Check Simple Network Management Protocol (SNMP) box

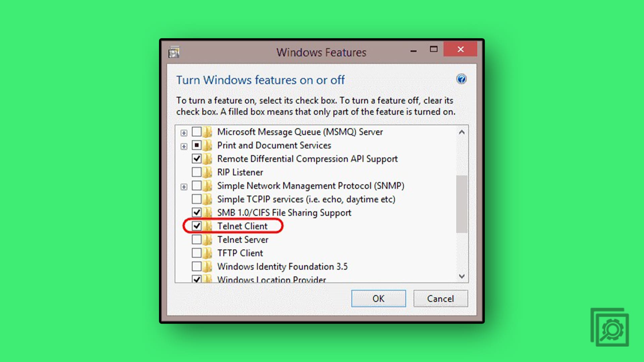(197, 185)
